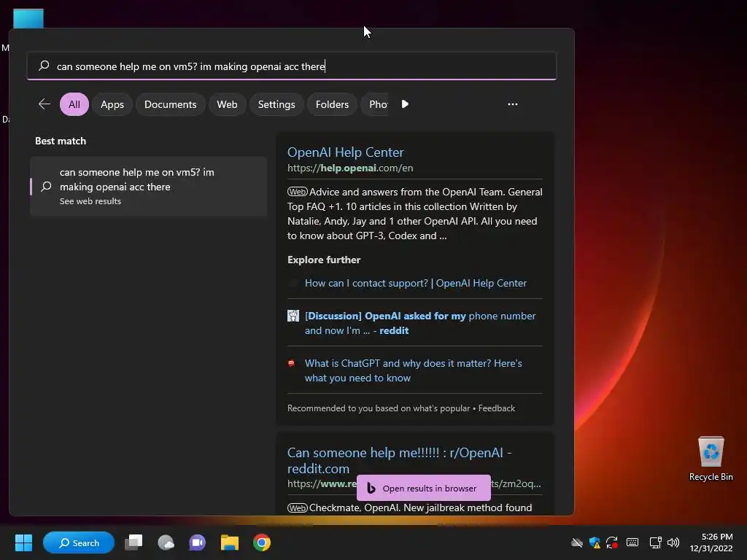
Task: Open Task View from the taskbar
Action: (x=134, y=542)
